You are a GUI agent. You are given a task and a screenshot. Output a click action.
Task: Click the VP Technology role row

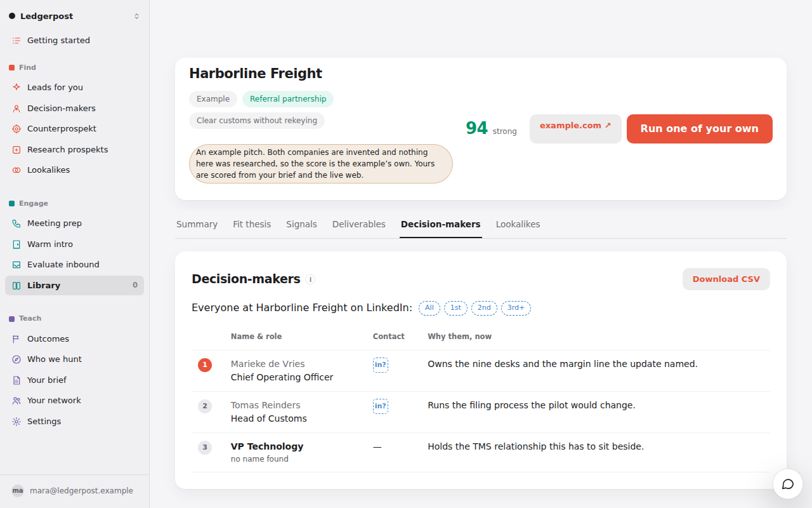(x=481, y=452)
